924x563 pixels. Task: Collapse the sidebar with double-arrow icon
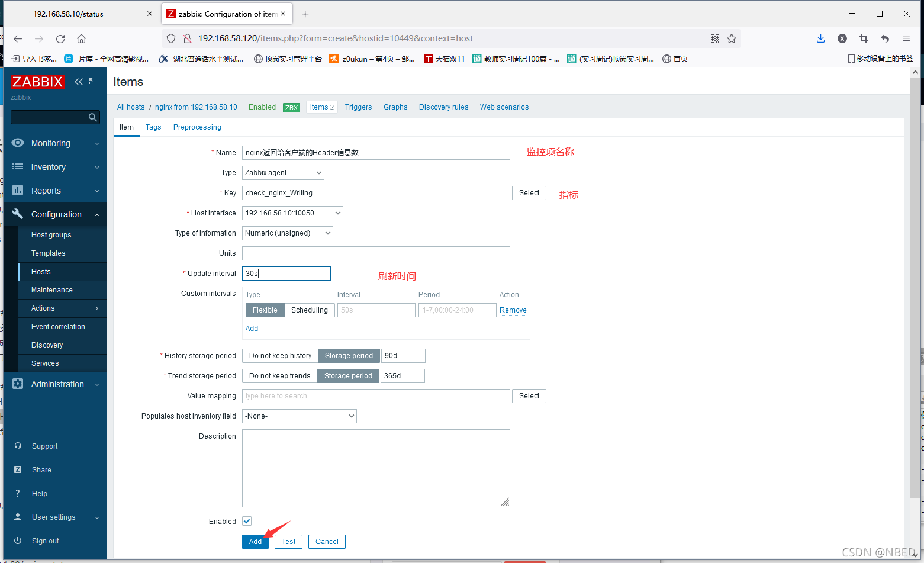pyautogui.click(x=79, y=82)
